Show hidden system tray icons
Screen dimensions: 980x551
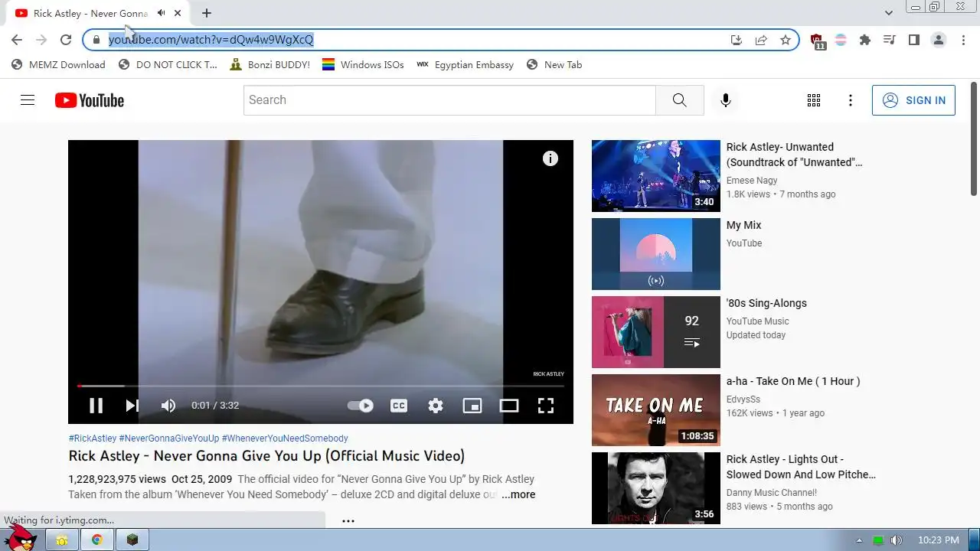pyautogui.click(x=859, y=540)
